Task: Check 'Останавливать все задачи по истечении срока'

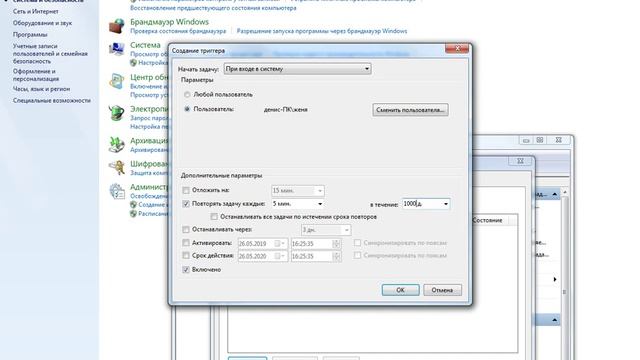Action: [x=214, y=217]
